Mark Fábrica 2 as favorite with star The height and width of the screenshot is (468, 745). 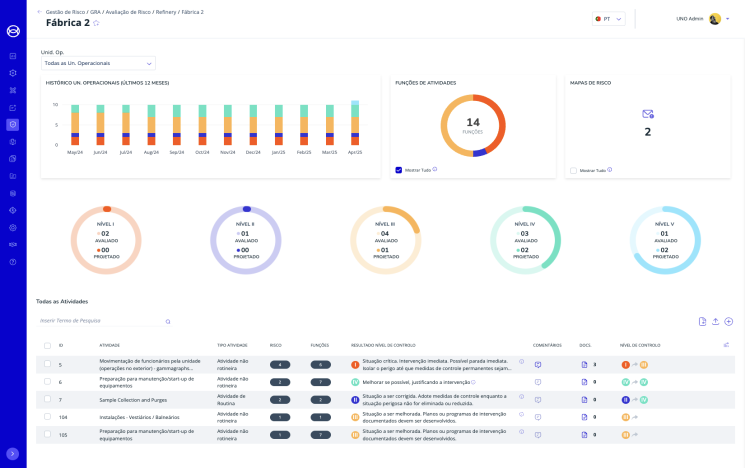coord(96,23)
